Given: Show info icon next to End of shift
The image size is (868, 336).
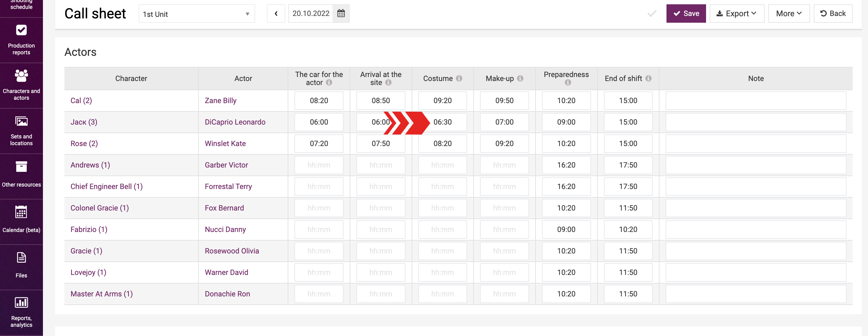Looking at the screenshot, I should click(648, 79).
